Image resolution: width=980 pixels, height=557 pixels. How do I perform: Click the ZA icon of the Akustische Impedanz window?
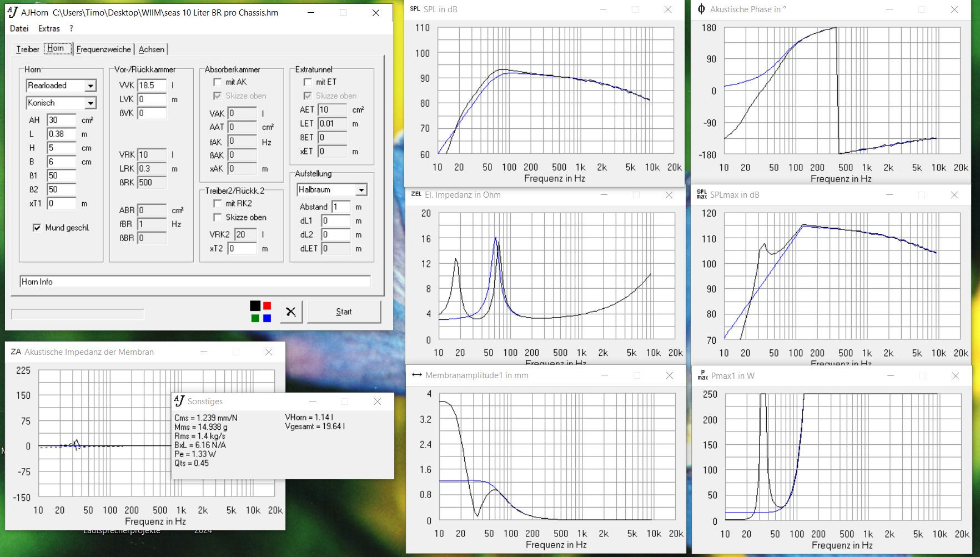[16, 352]
